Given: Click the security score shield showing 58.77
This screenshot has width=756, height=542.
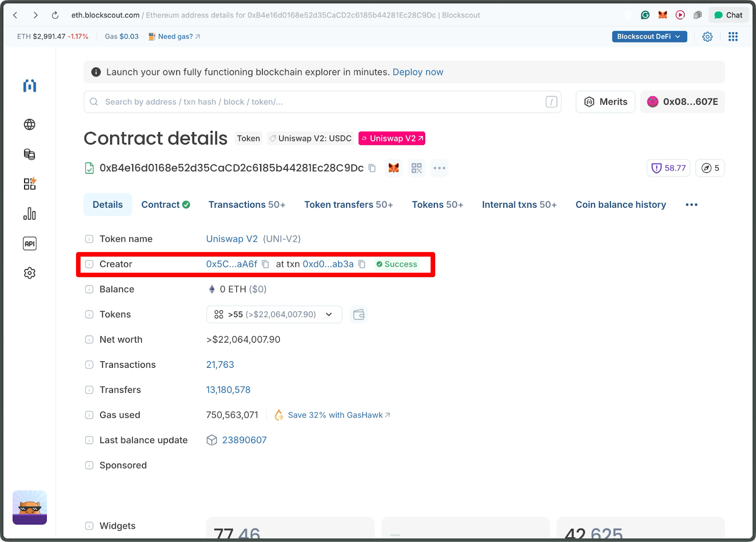Looking at the screenshot, I should tap(668, 168).
